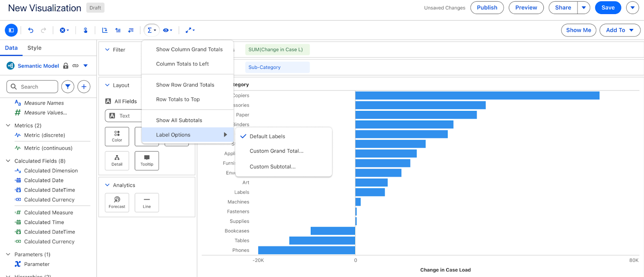Click the redo arrow
The image size is (644, 277).
pyautogui.click(x=43, y=30)
